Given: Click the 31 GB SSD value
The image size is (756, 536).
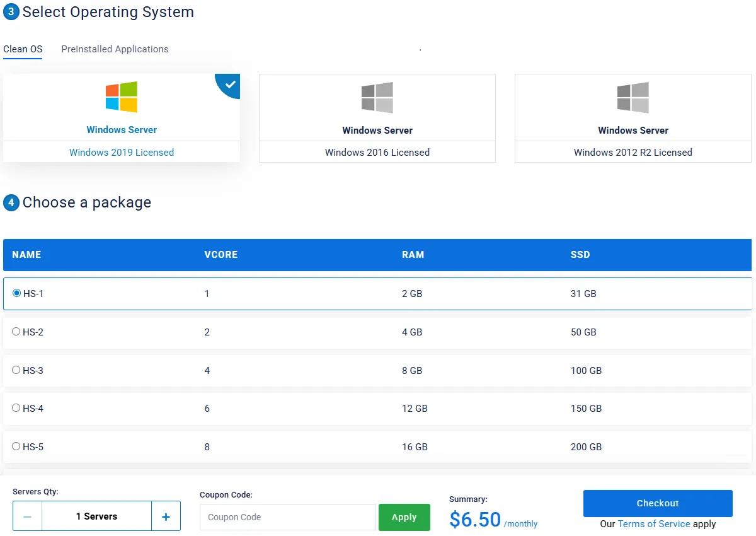Looking at the screenshot, I should (x=583, y=294).
